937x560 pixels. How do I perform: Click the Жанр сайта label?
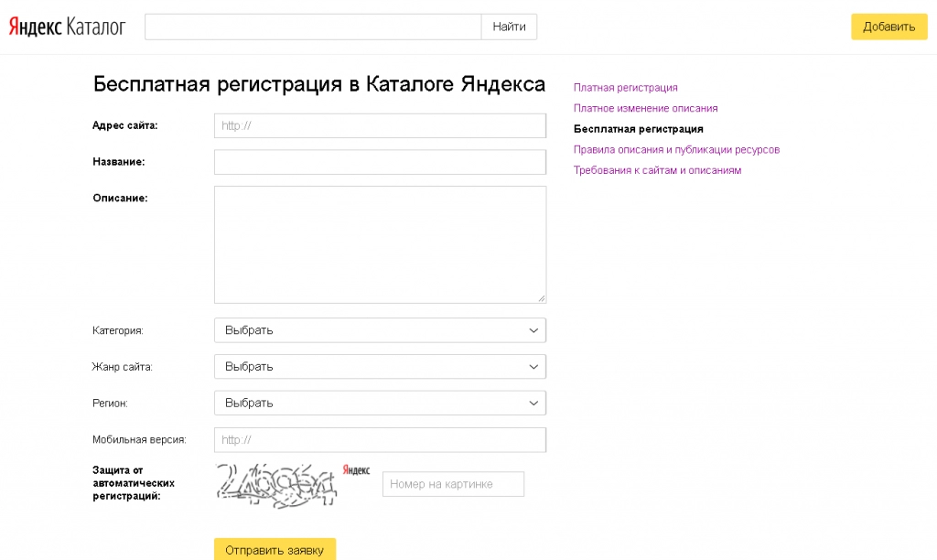[122, 367]
